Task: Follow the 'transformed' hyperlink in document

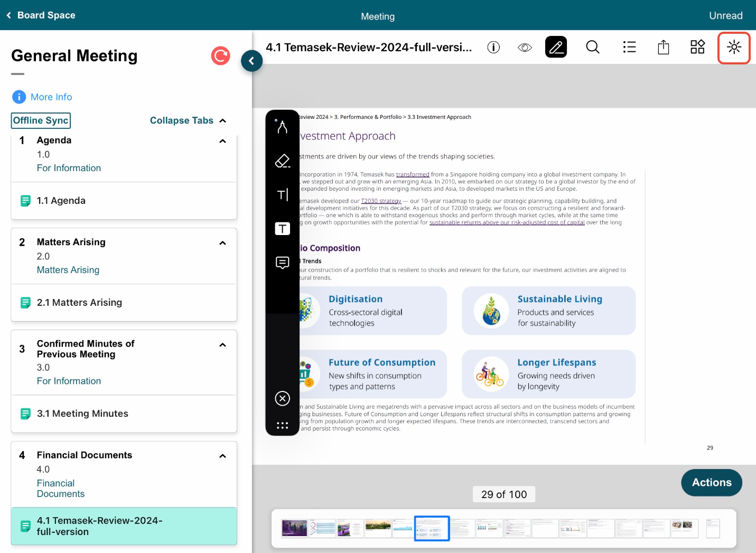Action: [x=413, y=174]
